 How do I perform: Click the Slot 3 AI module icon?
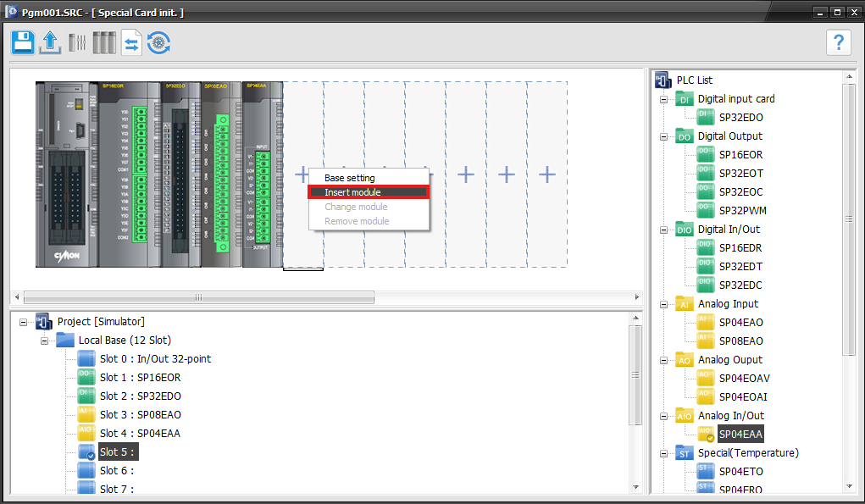pos(86,415)
